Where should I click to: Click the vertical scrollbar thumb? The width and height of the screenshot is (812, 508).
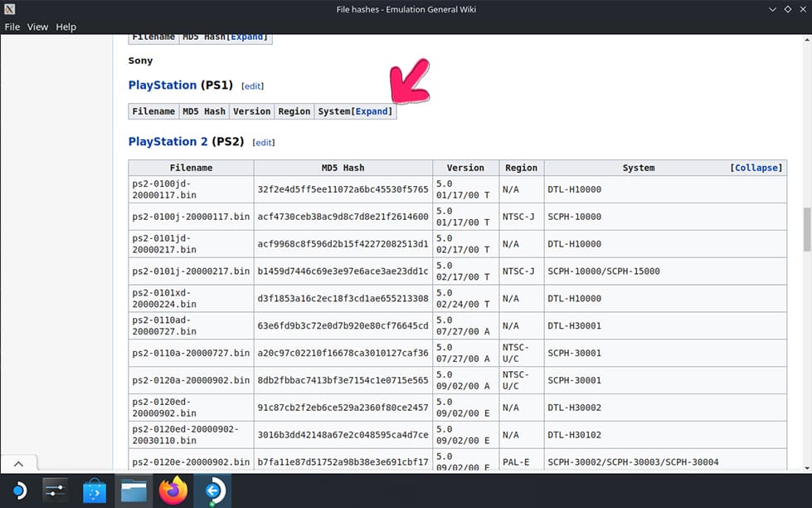807,229
